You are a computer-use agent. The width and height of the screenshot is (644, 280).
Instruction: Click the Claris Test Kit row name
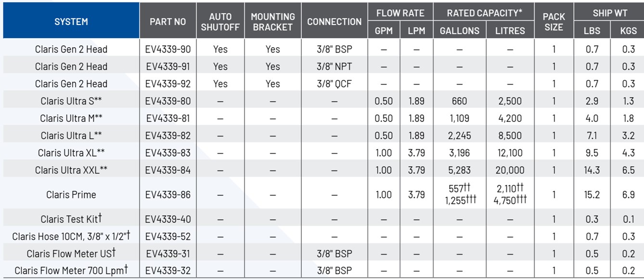pos(71,219)
